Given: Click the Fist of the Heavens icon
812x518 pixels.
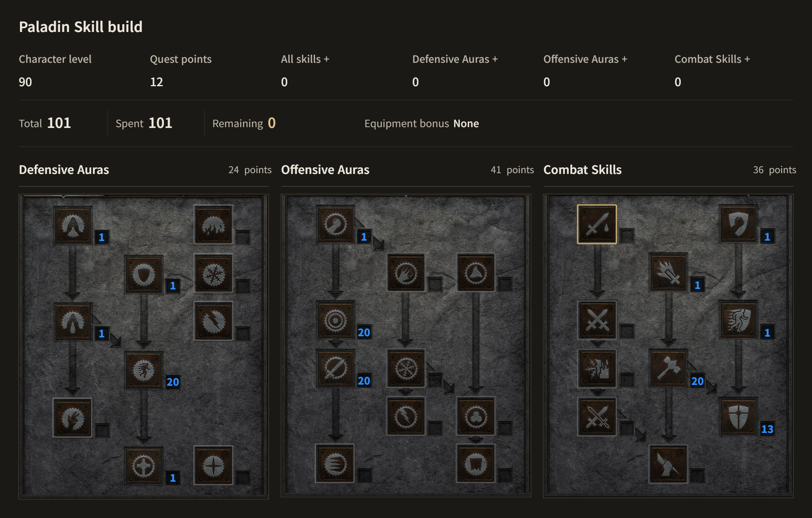Looking at the screenshot, I should (x=668, y=464).
